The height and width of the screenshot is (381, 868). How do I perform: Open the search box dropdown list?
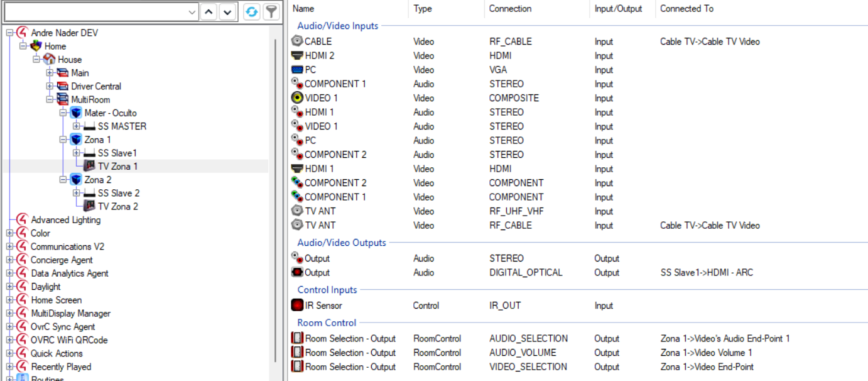[x=192, y=11]
